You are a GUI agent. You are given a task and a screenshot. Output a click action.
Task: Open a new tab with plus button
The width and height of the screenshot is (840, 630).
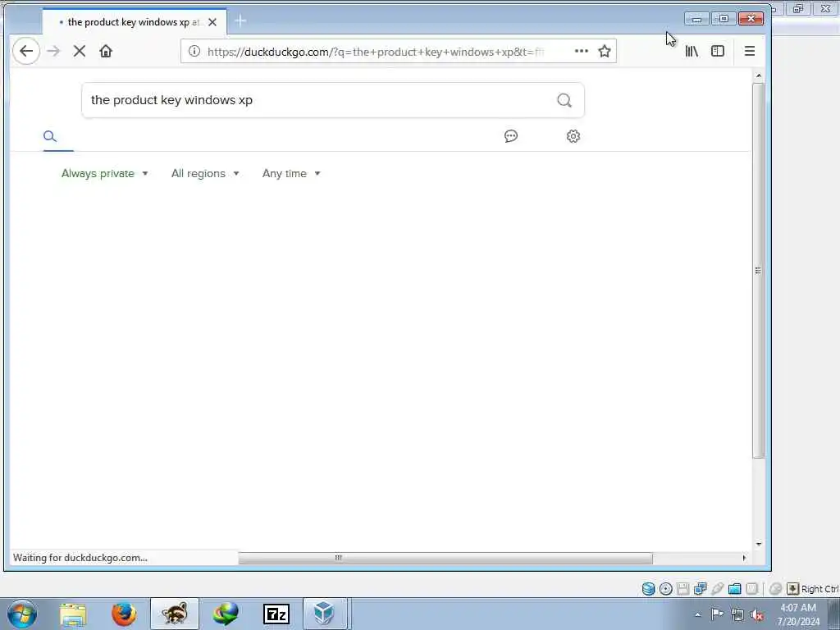(240, 21)
